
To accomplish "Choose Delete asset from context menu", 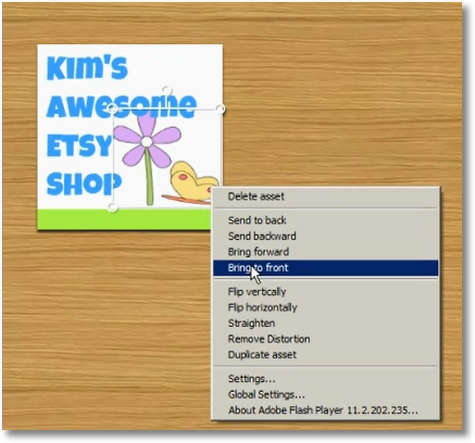I will click(325, 197).
